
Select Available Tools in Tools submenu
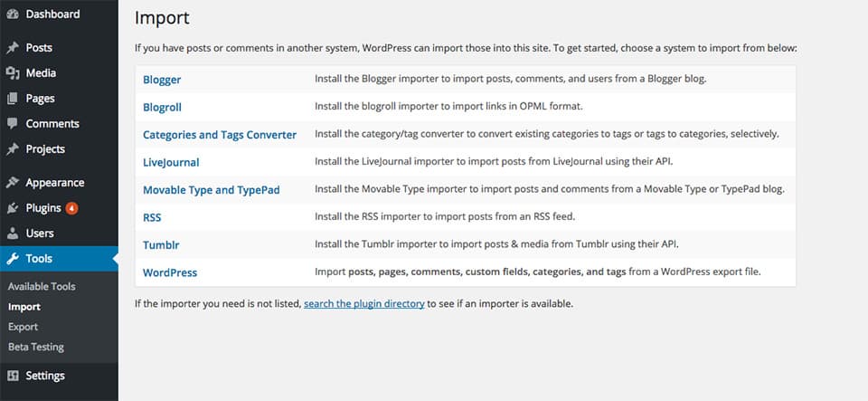coord(42,286)
